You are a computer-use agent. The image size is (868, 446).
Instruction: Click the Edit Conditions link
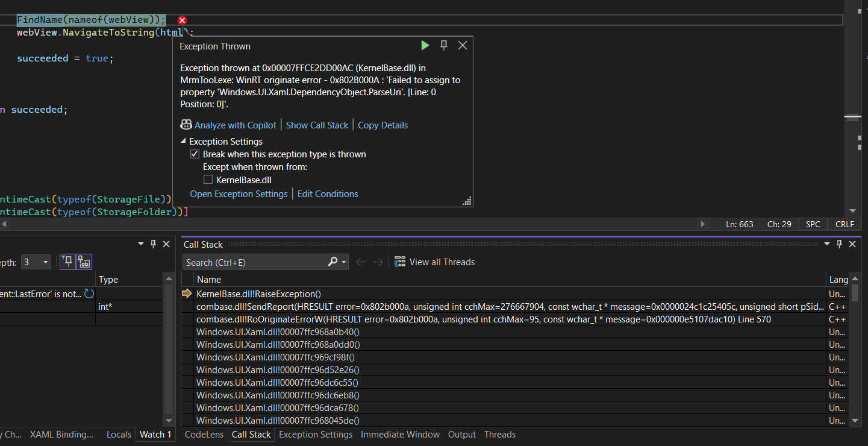(328, 194)
